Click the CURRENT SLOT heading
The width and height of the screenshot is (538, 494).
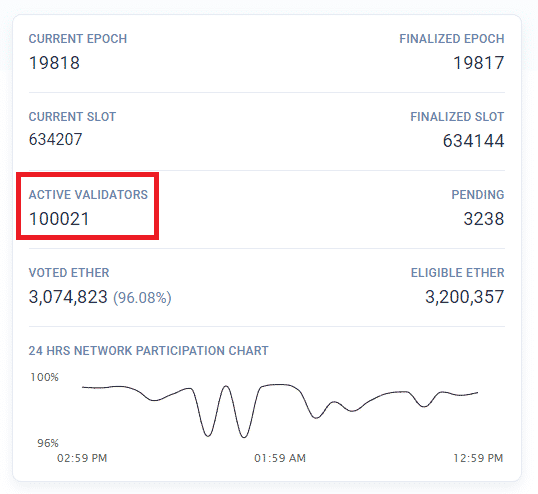pos(72,117)
